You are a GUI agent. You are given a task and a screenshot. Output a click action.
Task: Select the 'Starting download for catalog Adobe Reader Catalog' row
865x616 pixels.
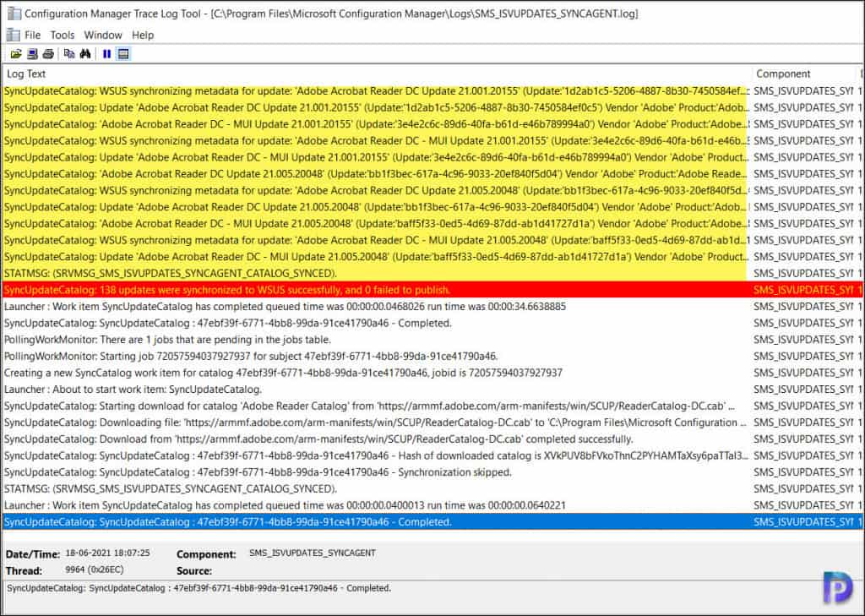tap(432, 406)
